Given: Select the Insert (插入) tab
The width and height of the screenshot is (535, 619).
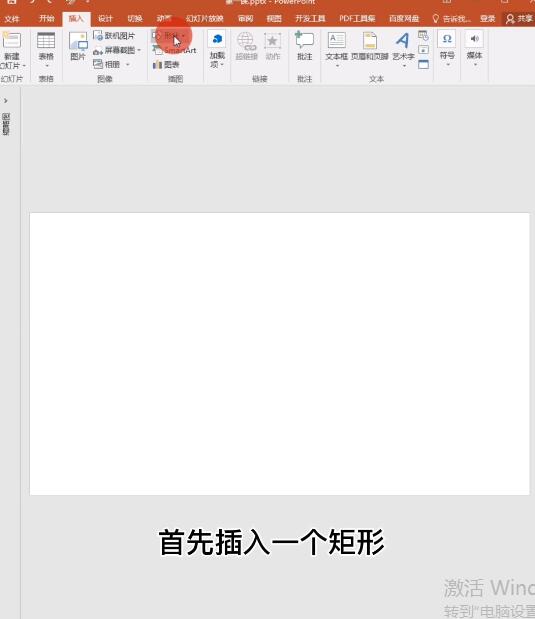Looking at the screenshot, I should tap(76, 19).
